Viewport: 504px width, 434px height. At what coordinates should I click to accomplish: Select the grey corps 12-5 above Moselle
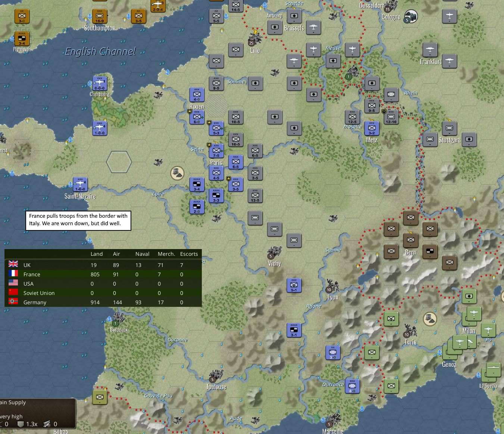353,117
